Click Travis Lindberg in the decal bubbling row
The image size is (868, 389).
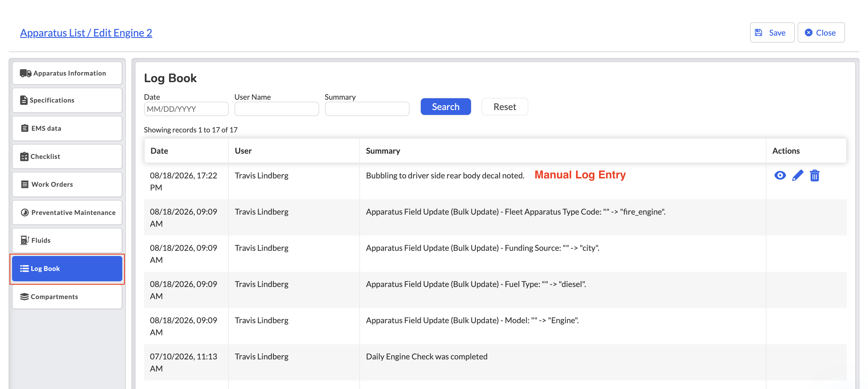coord(261,176)
